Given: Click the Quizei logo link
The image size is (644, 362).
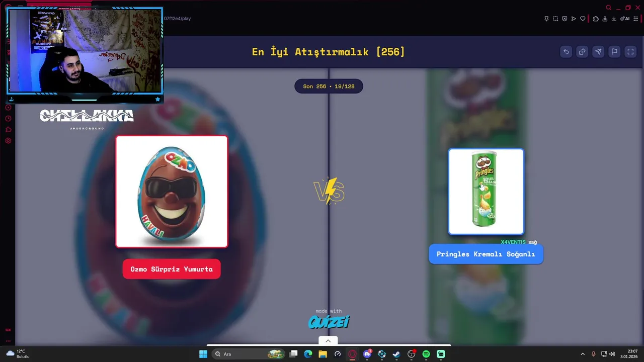Looking at the screenshot, I should click(329, 322).
